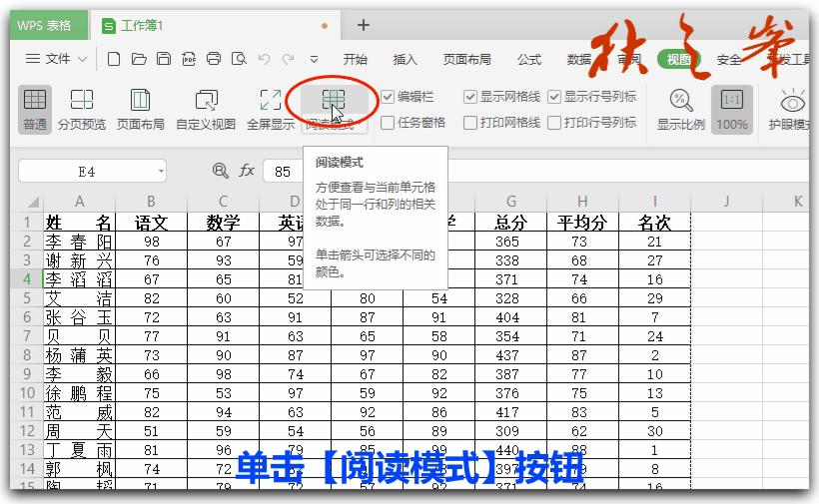Click the Undo arrow
The image size is (819, 504).
click(x=264, y=59)
